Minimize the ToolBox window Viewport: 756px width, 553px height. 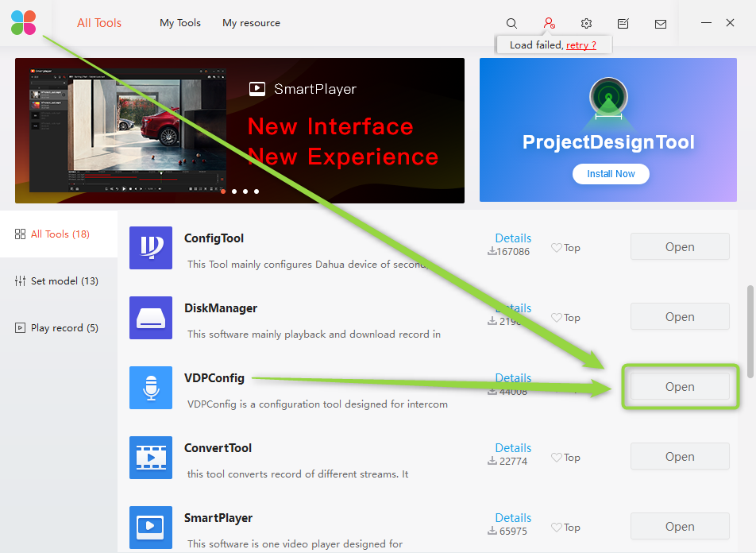(706, 23)
